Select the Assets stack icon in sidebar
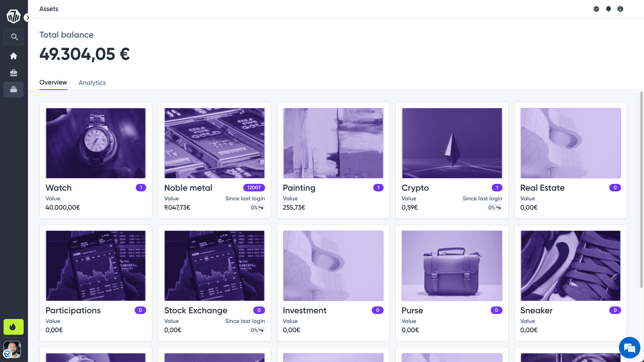 [14, 90]
